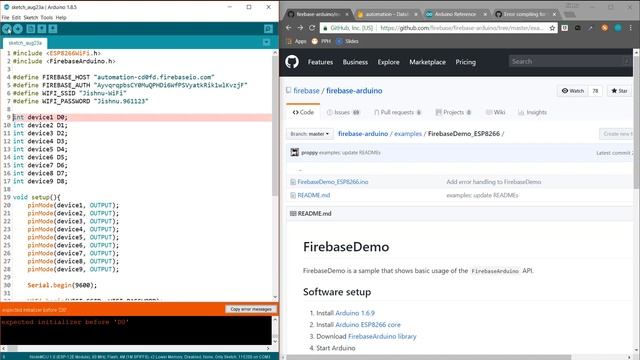The width and height of the screenshot is (640, 360).
Task: Open the FirebaseDemo_ESP8266.ino file
Action: coord(333,182)
